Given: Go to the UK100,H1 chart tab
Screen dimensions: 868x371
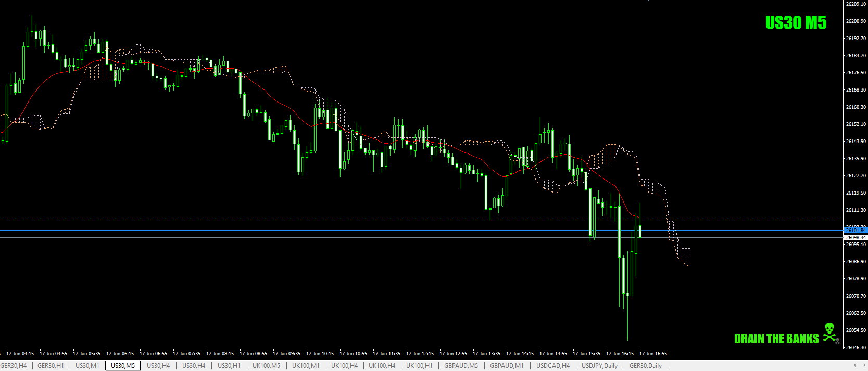Looking at the screenshot, I should (419, 366).
